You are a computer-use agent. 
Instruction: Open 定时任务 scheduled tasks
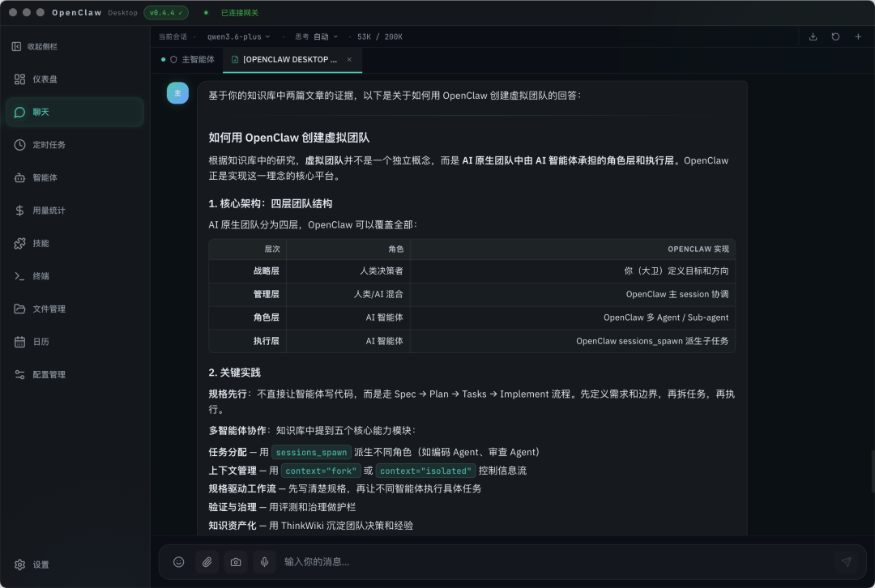click(x=75, y=145)
